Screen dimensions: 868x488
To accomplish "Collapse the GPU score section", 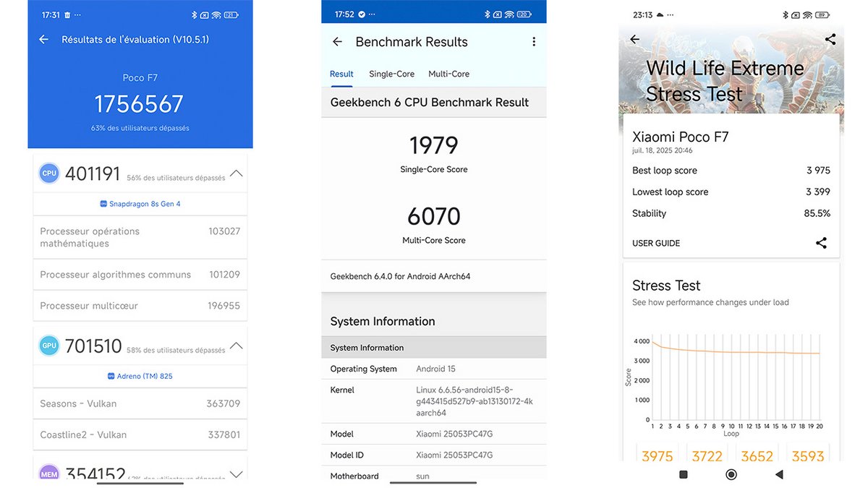I will pos(236,346).
